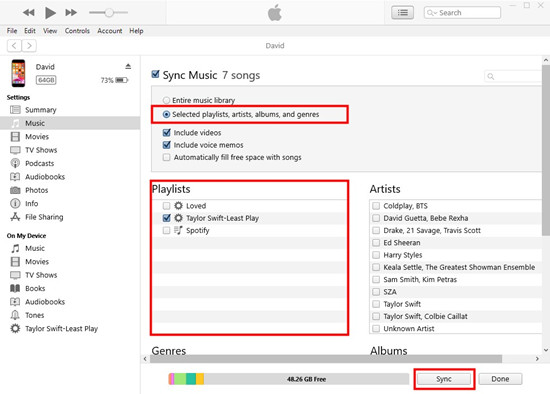
Task: Click the rewind previous track button
Action: (28, 13)
